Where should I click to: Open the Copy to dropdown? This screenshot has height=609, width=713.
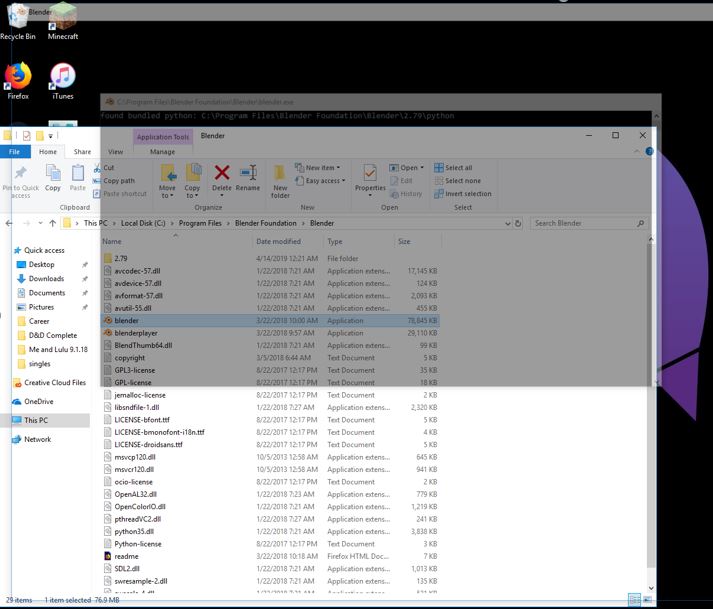(192, 182)
